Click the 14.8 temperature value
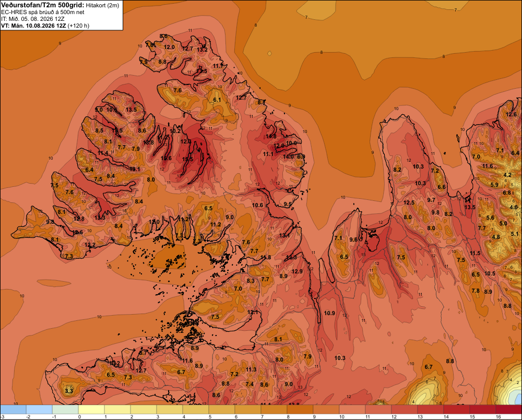Viewport: 522px width, 420px height. 271,136
